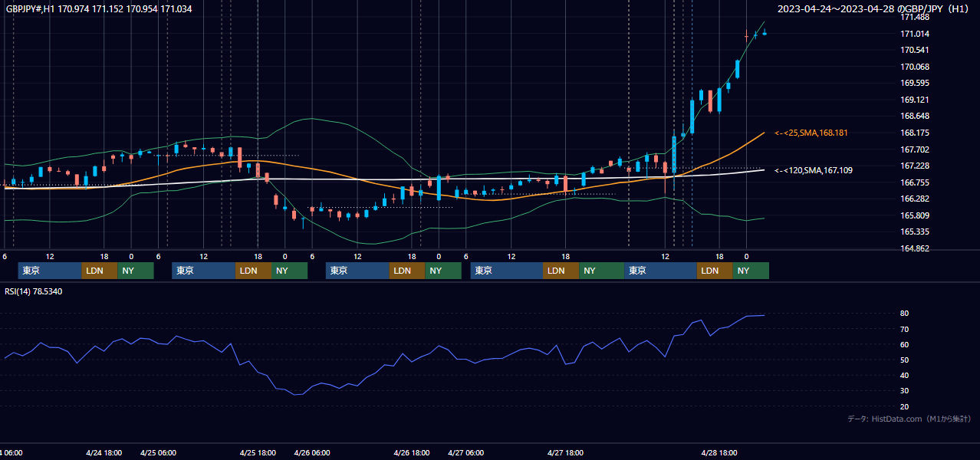Click price axis value 169.121
980x460 pixels.
915,100
